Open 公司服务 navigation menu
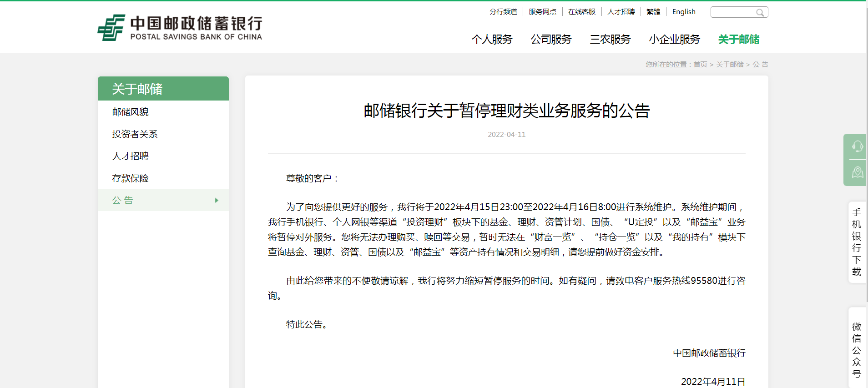This screenshot has width=868, height=388. 551,40
